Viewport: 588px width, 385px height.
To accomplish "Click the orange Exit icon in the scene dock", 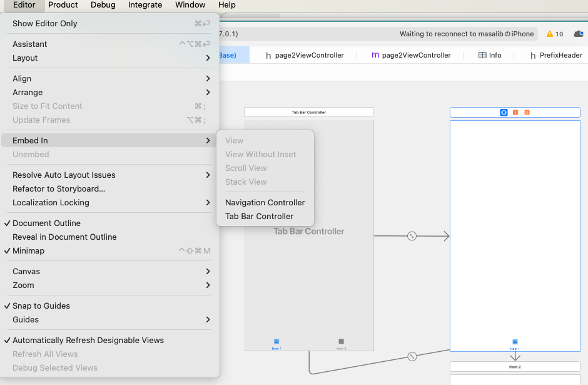I will (x=525, y=112).
